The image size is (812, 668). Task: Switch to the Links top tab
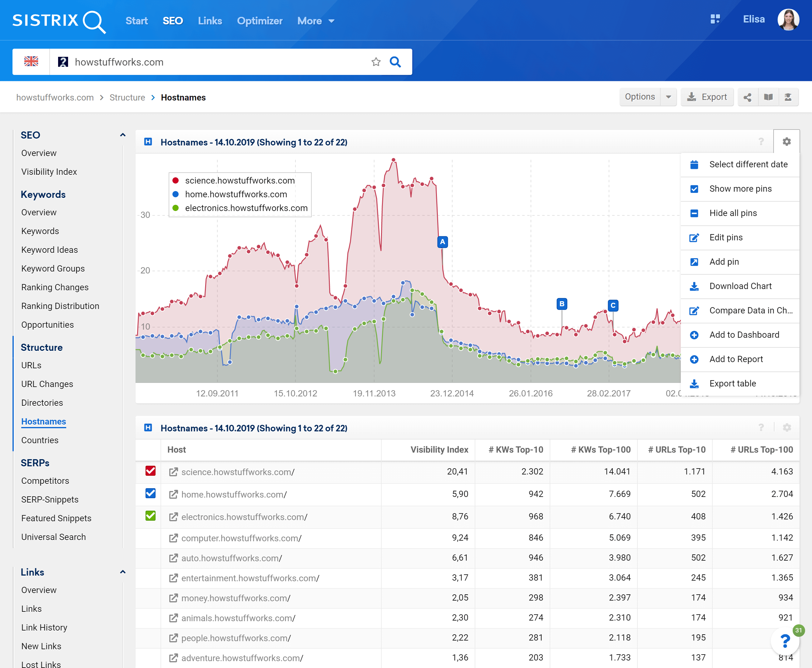[x=210, y=21]
